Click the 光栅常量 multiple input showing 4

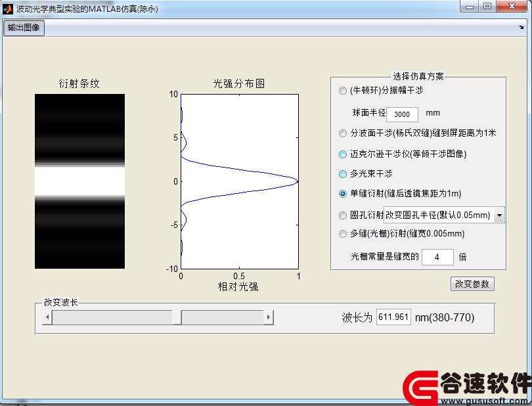437,257
